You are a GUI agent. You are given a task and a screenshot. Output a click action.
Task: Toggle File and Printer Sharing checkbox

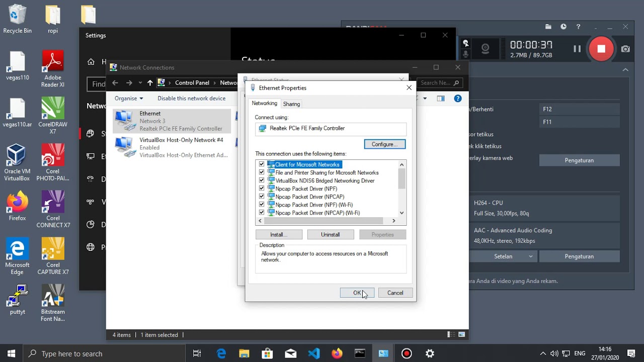261,172
